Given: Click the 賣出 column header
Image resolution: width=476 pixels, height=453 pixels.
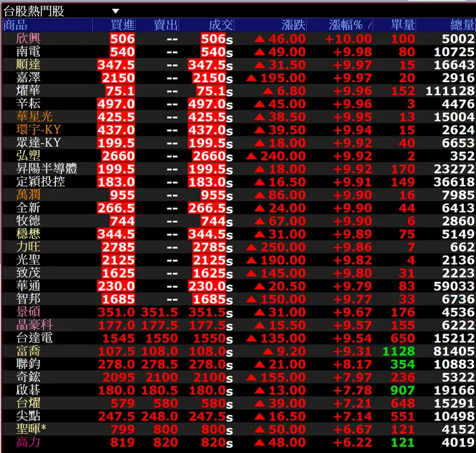Looking at the screenshot, I should [x=166, y=25].
